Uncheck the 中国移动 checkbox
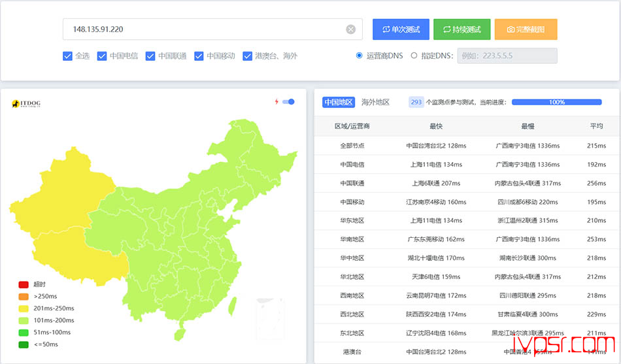Image resolution: width=621 pixels, height=364 pixels. point(199,56)
